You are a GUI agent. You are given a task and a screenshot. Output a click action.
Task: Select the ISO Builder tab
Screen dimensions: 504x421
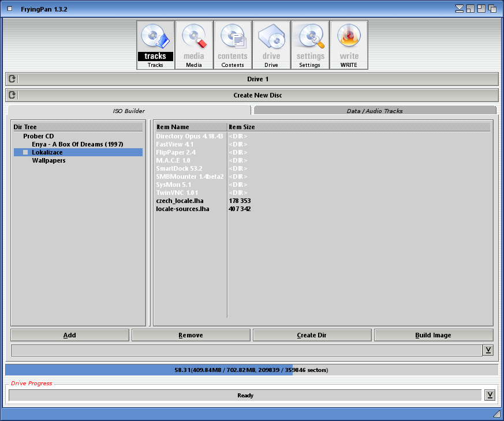(x=129, y=111)
